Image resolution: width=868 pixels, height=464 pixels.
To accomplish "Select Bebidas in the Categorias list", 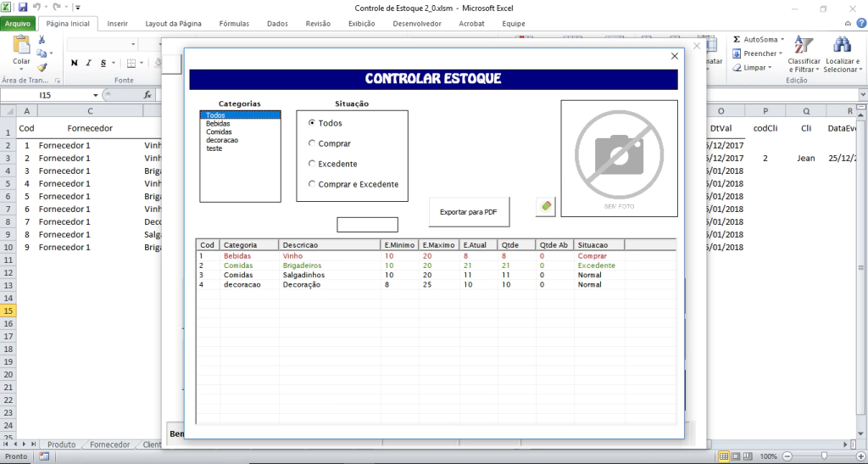I will (218, 124).
